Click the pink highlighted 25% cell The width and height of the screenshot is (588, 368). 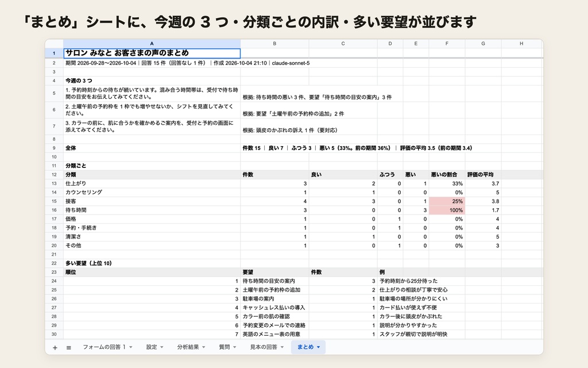coord(447,201)
